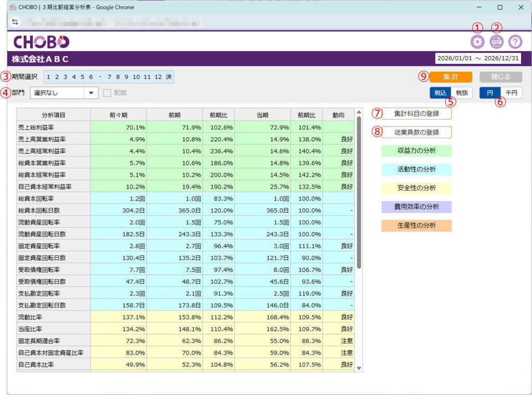Click the CHOBO logo
Viewport: 532px width, 395px height.
pos(41,42)
